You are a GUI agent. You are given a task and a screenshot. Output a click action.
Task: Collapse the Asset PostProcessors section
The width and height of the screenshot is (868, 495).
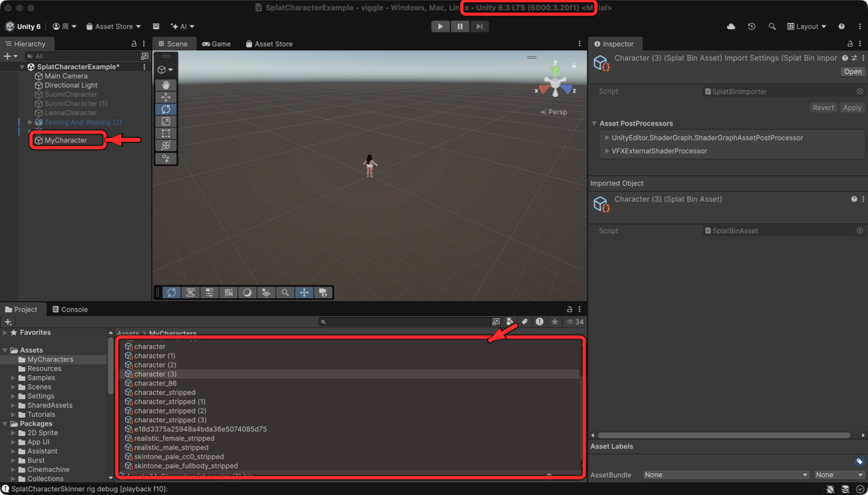coord(594,124)
